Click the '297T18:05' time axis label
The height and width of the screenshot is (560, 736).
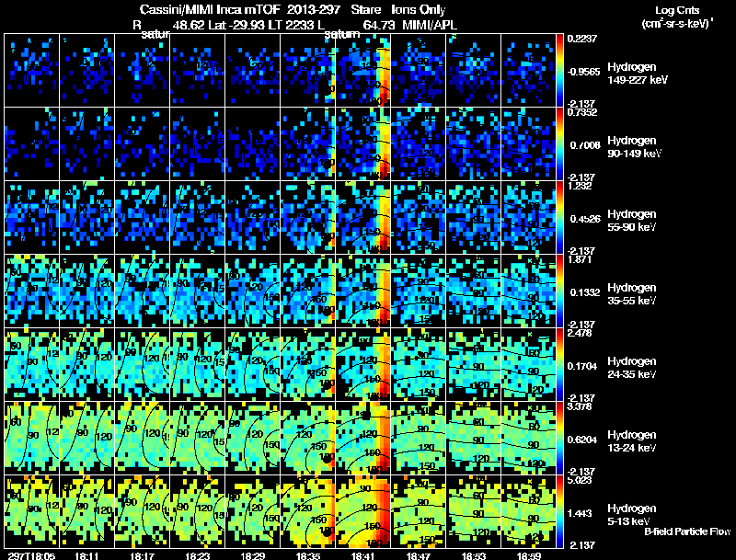click(x=31, y=555)
